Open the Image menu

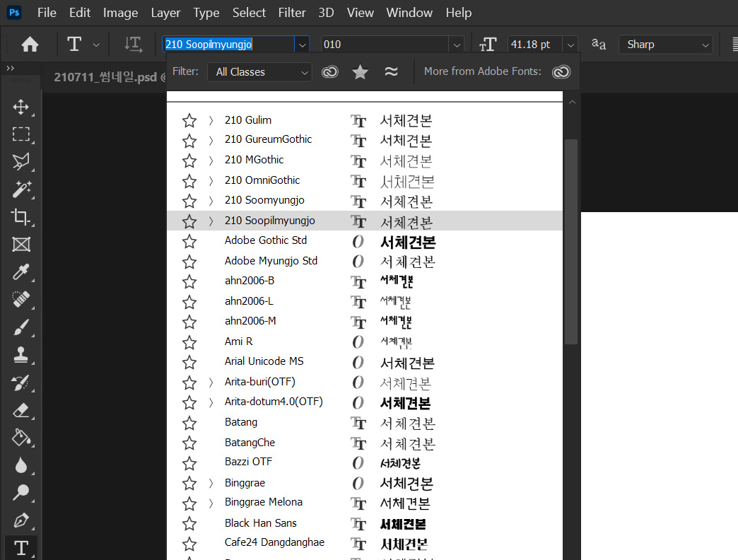pos(120,13)
